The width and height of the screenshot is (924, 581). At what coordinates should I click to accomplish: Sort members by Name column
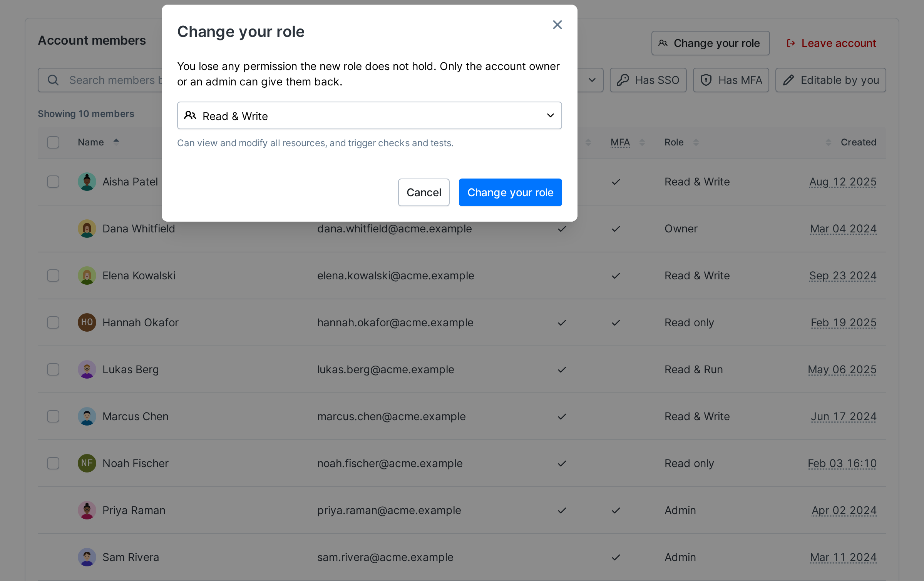[98, 142]
